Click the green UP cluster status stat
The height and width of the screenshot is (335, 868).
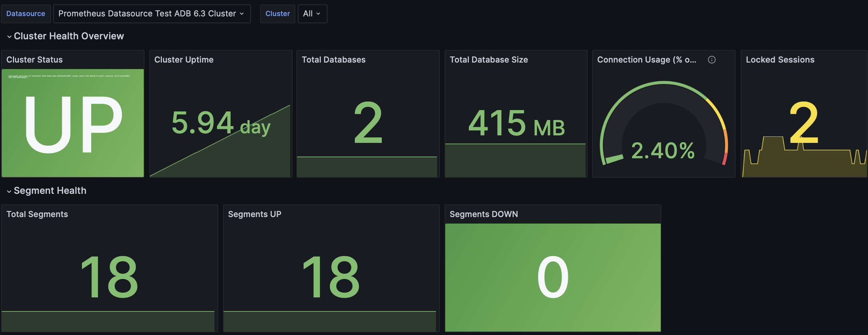coord(73,123)
